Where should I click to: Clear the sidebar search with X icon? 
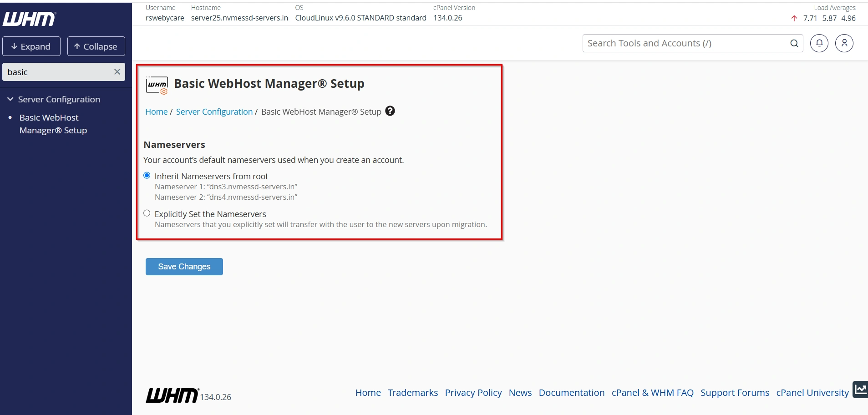(x=117, y=72)
